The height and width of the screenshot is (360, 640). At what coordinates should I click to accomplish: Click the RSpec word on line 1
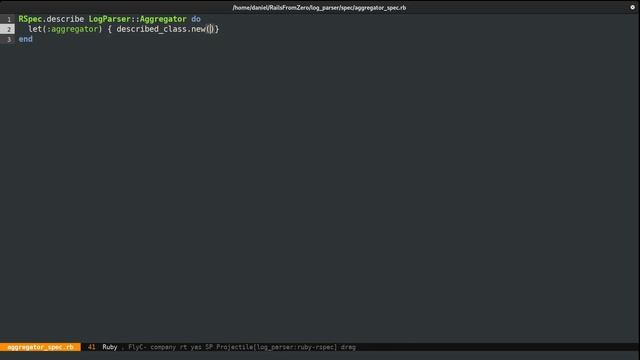(30, 19)
